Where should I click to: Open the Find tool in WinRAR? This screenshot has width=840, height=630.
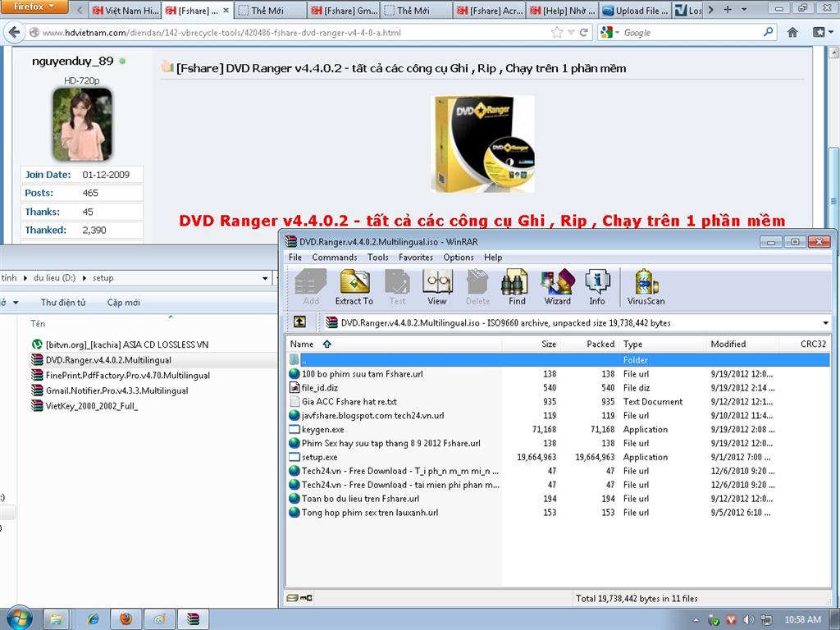517,287
